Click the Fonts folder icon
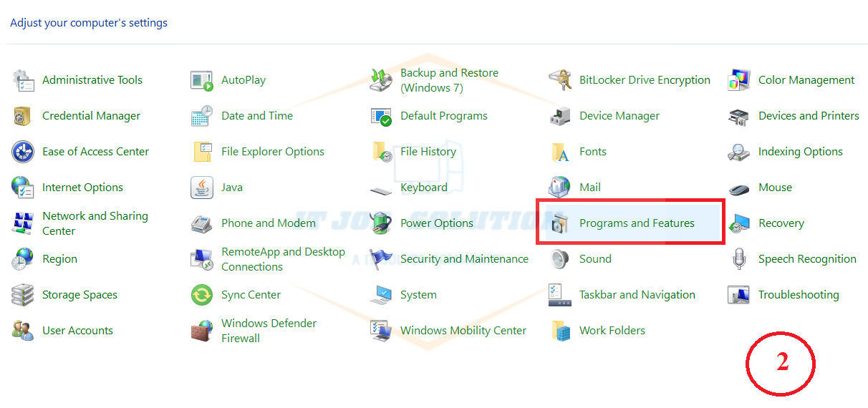This screenshot has height=408, width=868. tap(560, 152)
